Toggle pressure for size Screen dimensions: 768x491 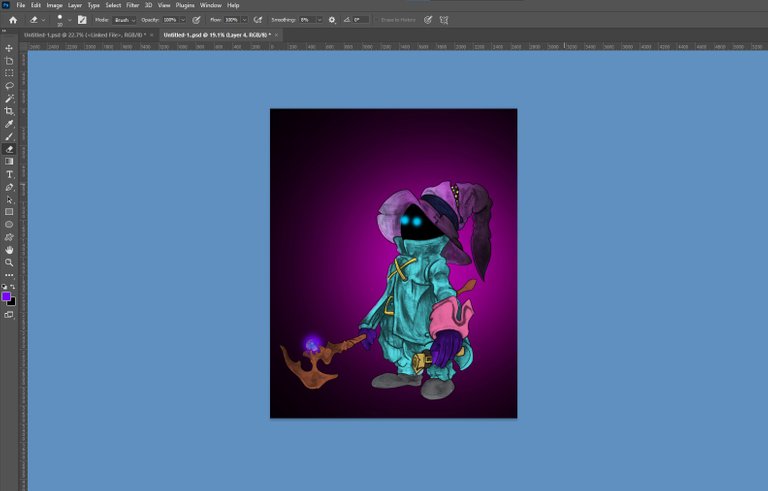coord(428,20)
